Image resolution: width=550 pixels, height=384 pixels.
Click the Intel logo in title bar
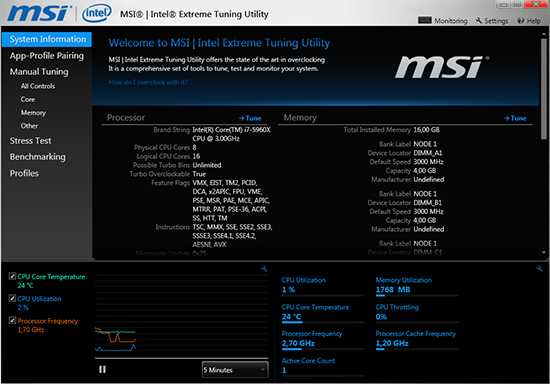click(x=96, y=13)
